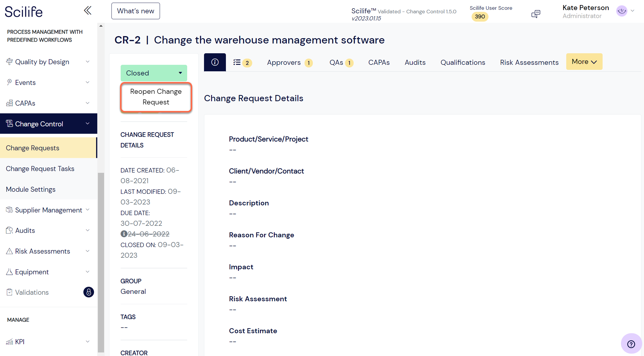
Task: Click the due date info icon
Action: point(124,234)
